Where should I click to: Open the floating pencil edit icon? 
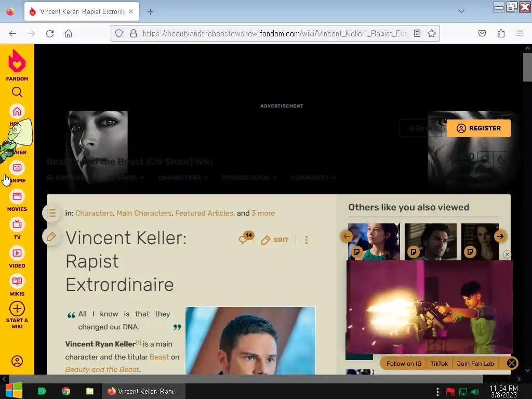51,236
